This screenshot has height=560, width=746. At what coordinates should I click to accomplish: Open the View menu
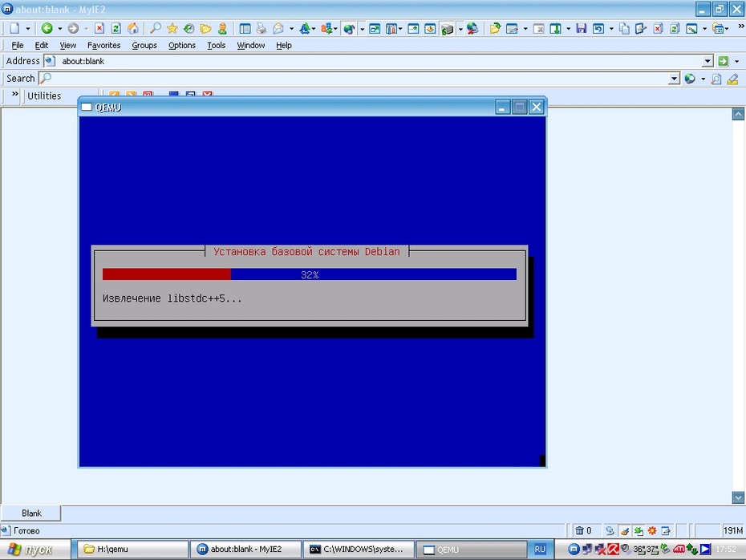pos(67,45)
